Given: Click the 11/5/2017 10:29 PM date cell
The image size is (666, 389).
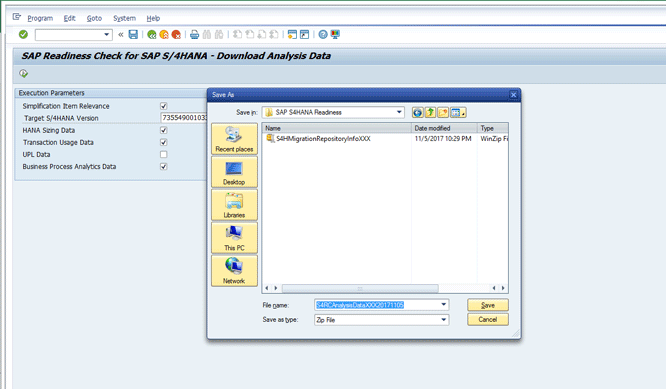Looking at the screenshot, I should 443,138.
